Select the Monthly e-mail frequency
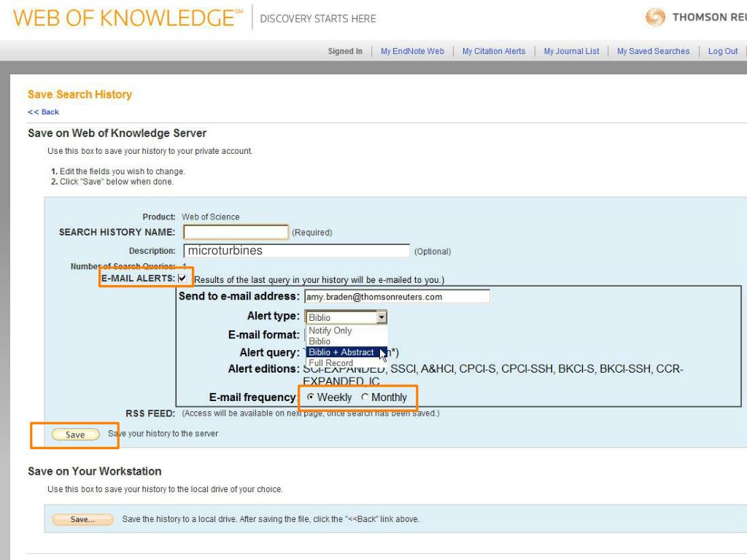This screenshot has height=560, width=747. point(365,397)
